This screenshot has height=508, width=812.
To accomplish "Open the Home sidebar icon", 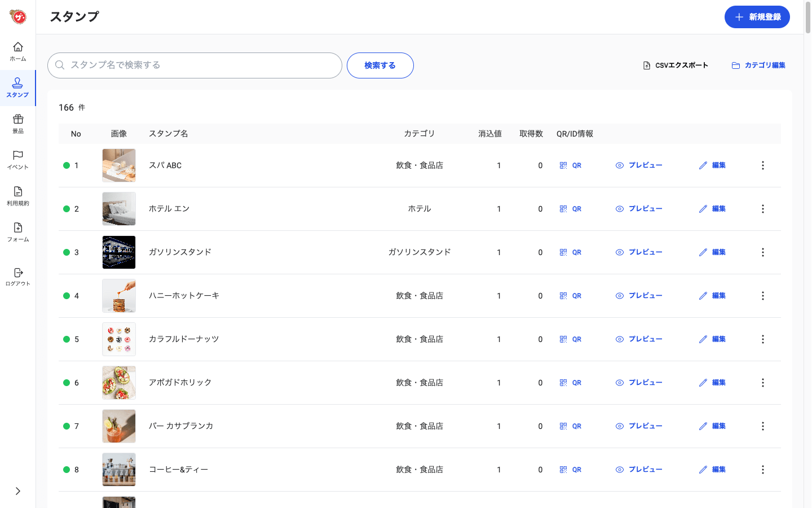I will point(18,51).
